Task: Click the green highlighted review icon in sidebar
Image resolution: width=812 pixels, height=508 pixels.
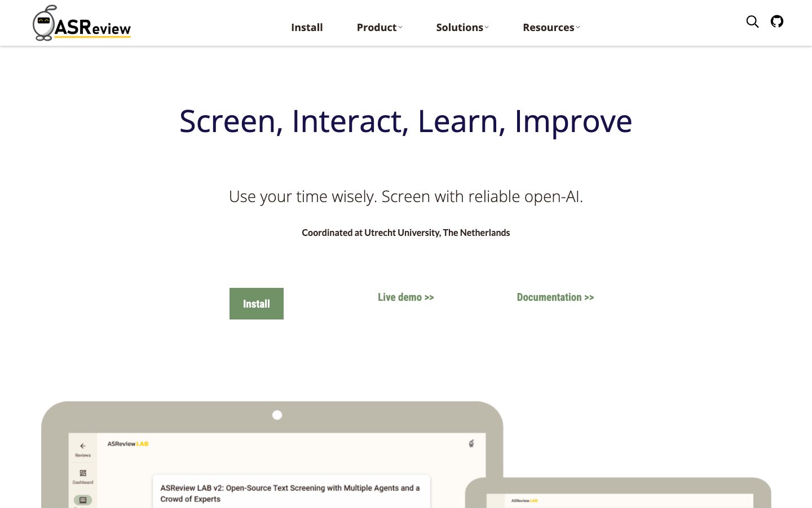Action: (x=83, y=500)
